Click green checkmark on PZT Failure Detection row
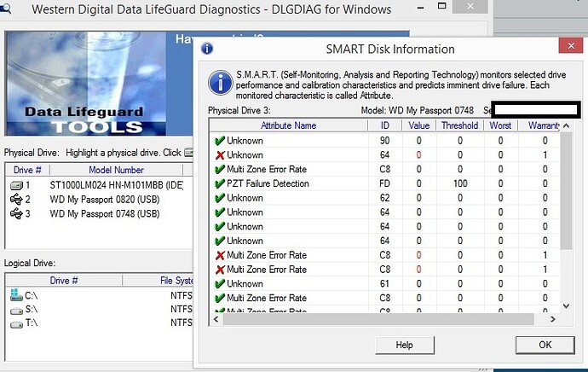The width and height of the screenshot is (588, 372). (220, 183)
